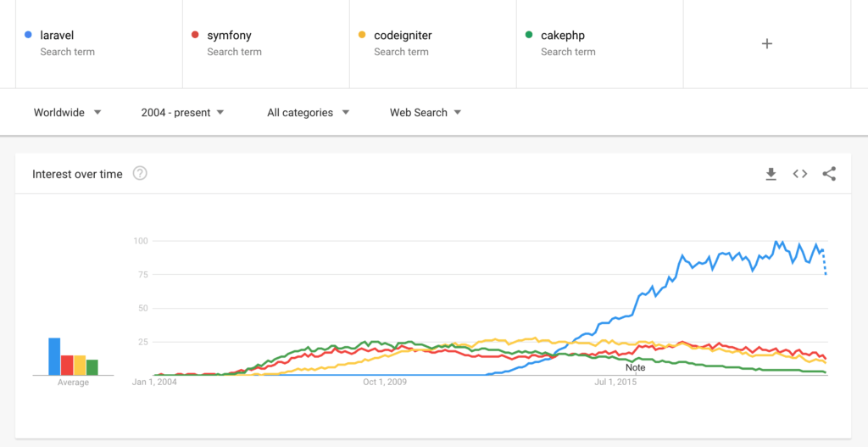Open the Interest over time help icon
This screenshot has width=868, height=447.
click(140, 174)
